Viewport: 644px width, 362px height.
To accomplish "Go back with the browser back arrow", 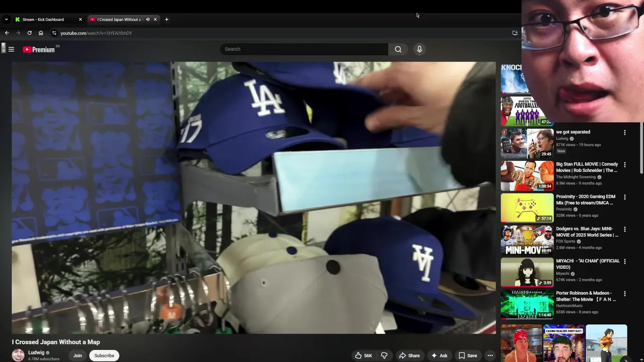I will click(7, 33).
